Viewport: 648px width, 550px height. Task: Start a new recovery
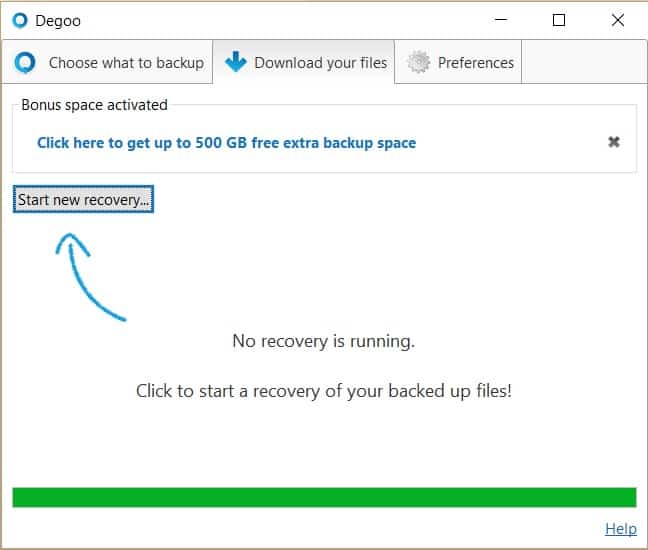click(x=83, y=199)
